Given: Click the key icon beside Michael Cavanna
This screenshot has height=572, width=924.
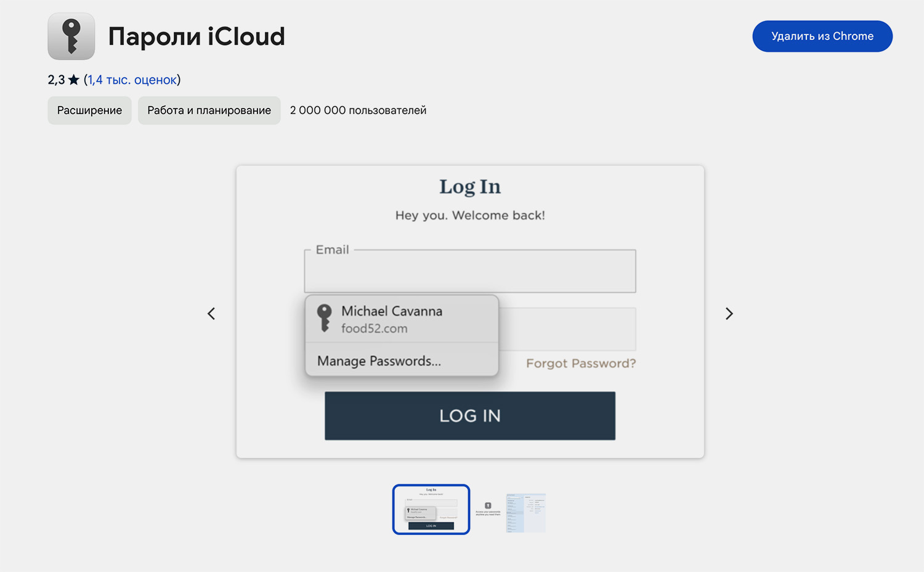Looking at the screenshot, I should pos(324,318).
